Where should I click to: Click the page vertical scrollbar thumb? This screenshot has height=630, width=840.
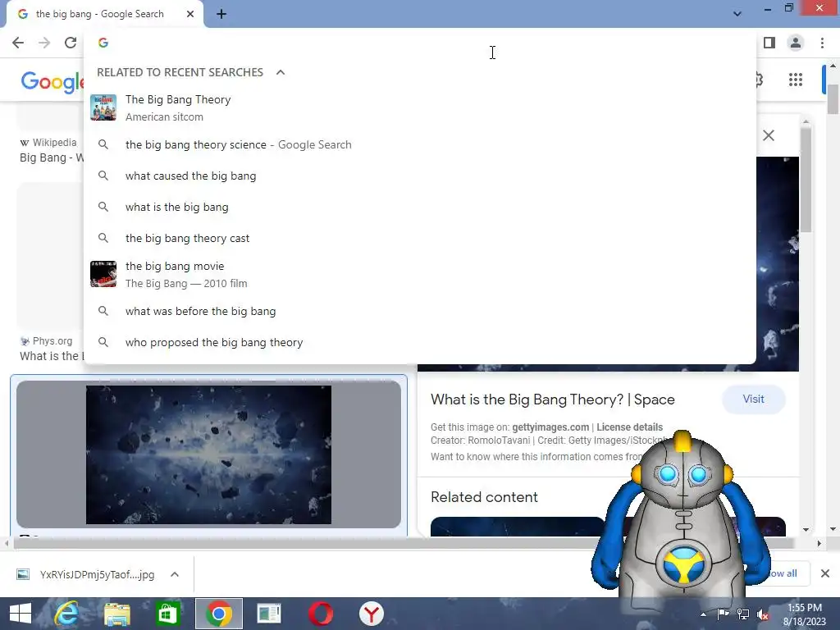[x=833, y=99]
